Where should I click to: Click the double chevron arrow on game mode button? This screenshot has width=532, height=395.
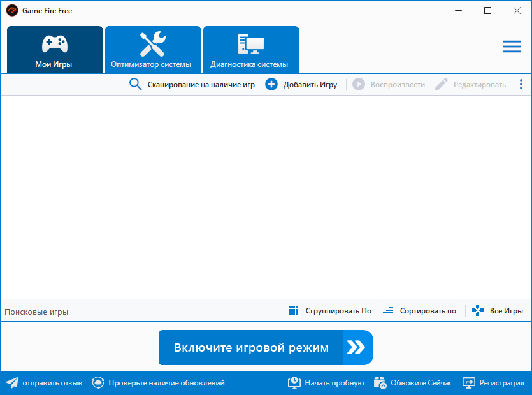pyautogui.click(x=356, y=347)
